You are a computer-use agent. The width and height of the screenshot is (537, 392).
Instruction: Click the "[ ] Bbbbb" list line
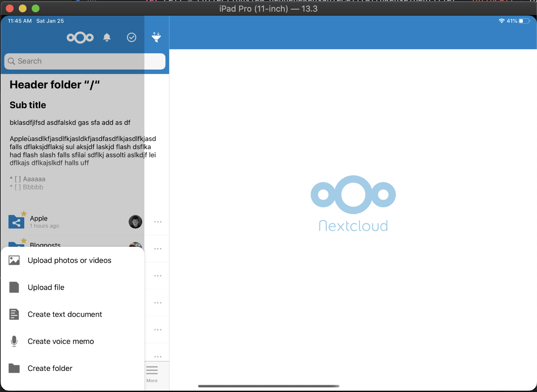27,187
